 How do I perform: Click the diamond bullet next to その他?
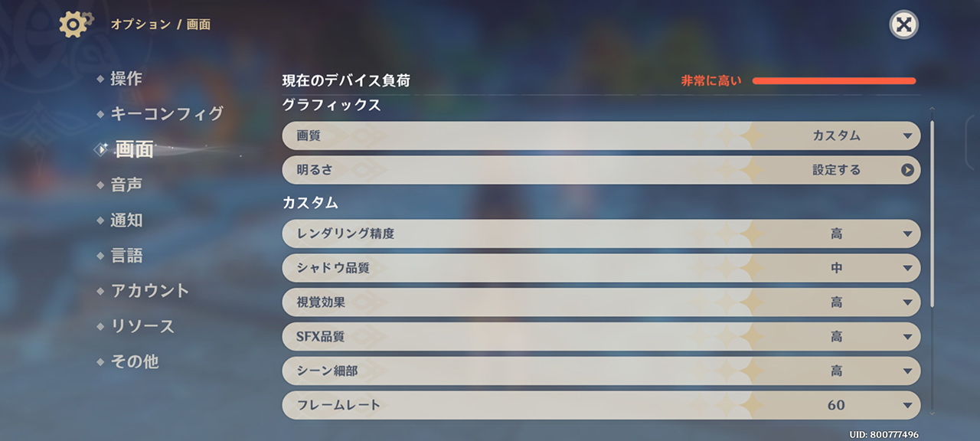tap(100, 362)
